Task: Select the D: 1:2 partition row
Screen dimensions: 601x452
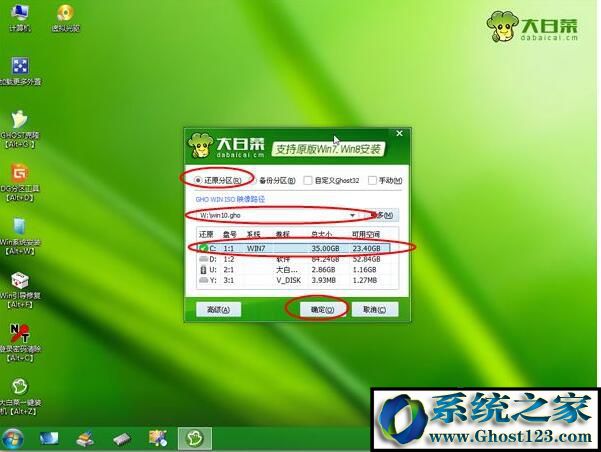Action: coord(294,259)
